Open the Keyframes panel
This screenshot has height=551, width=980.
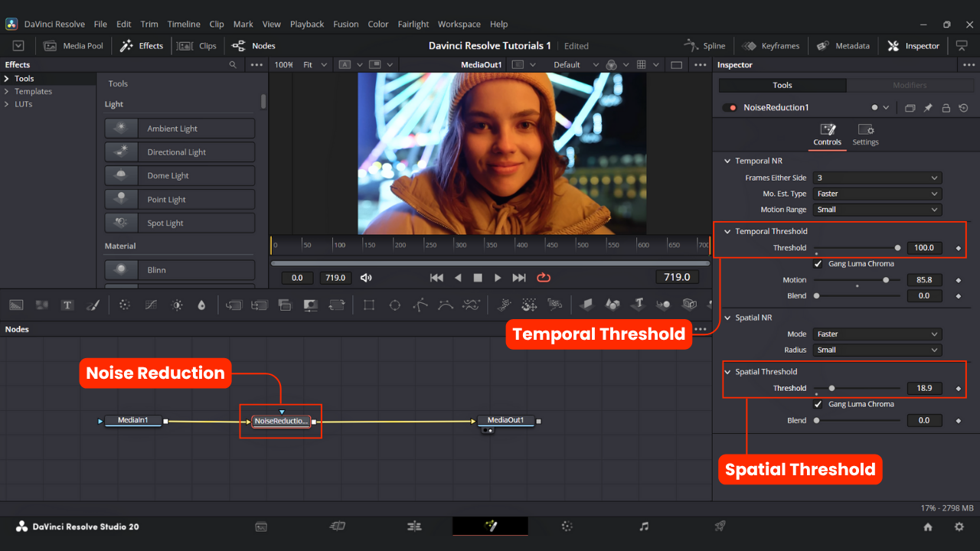(771, 46)
